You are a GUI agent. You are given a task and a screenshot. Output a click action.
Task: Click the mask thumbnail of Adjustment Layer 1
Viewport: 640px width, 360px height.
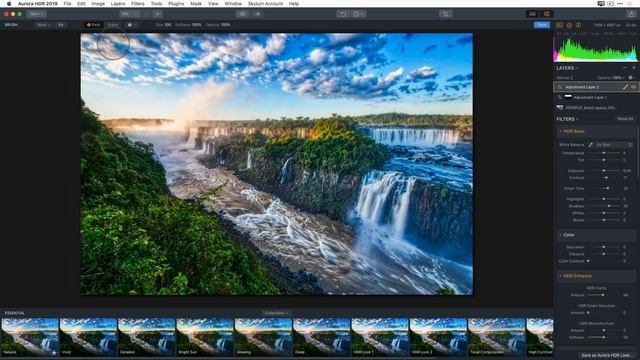click(568, 97)
